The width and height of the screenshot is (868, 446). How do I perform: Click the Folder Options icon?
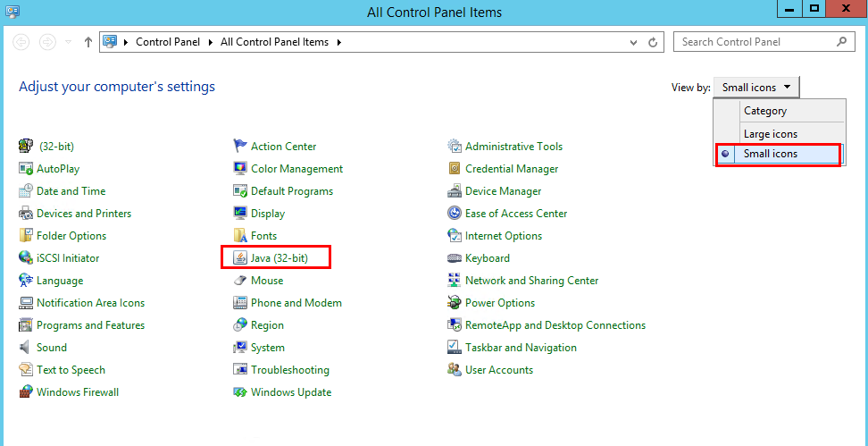[x=26, y=235]
